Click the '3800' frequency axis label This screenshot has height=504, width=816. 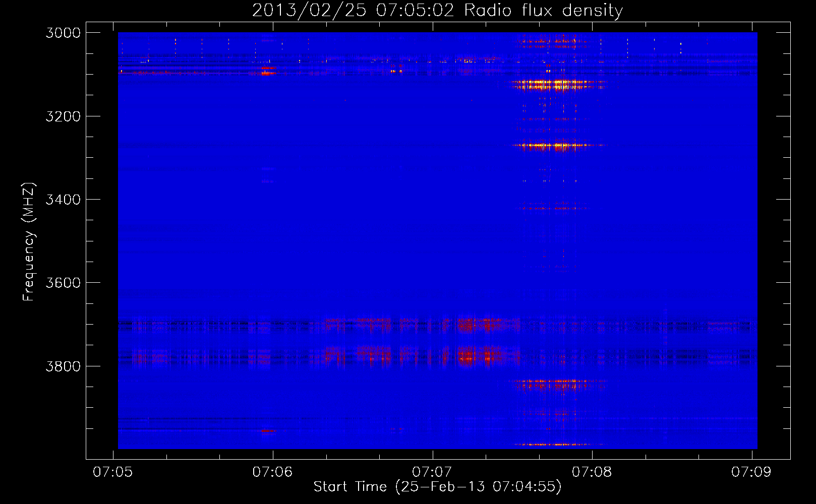[63, 366]
